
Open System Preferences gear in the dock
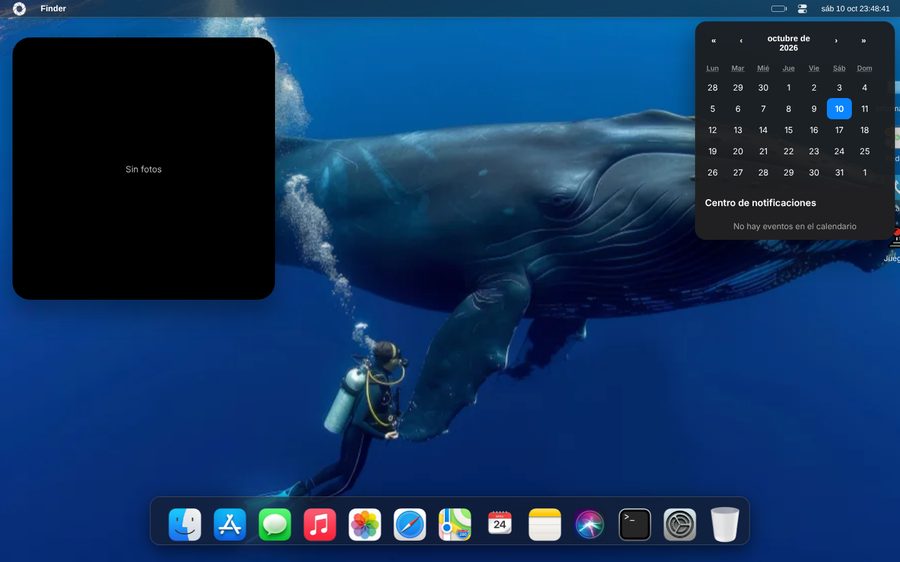pos(680,524)
